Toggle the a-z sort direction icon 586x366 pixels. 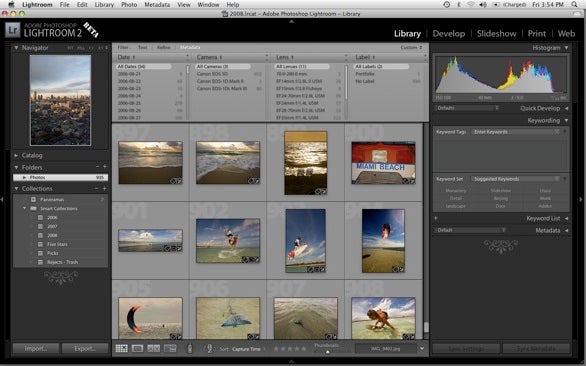[209, 348]
